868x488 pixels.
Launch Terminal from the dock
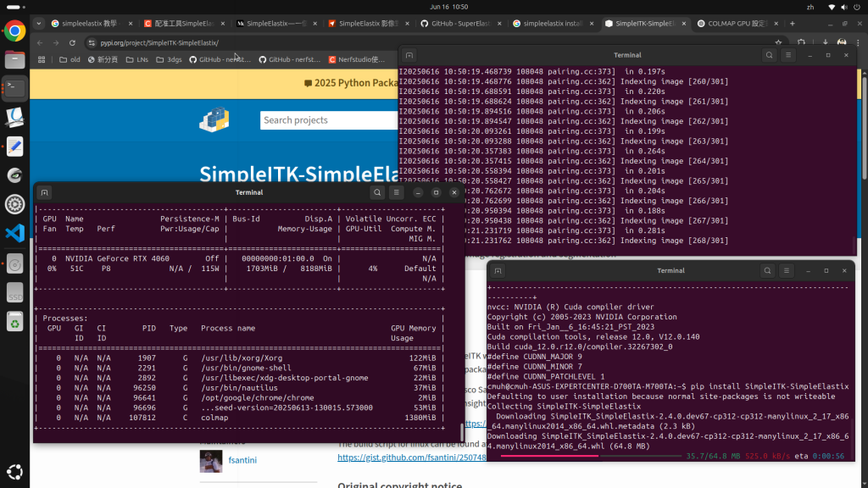point(14,88)
